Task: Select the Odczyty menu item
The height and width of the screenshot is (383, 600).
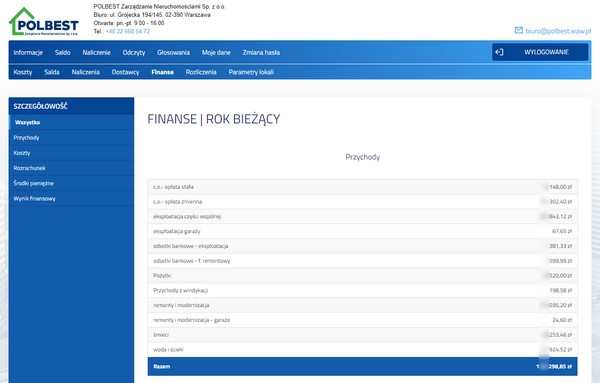Action: (x=134, y=52)
